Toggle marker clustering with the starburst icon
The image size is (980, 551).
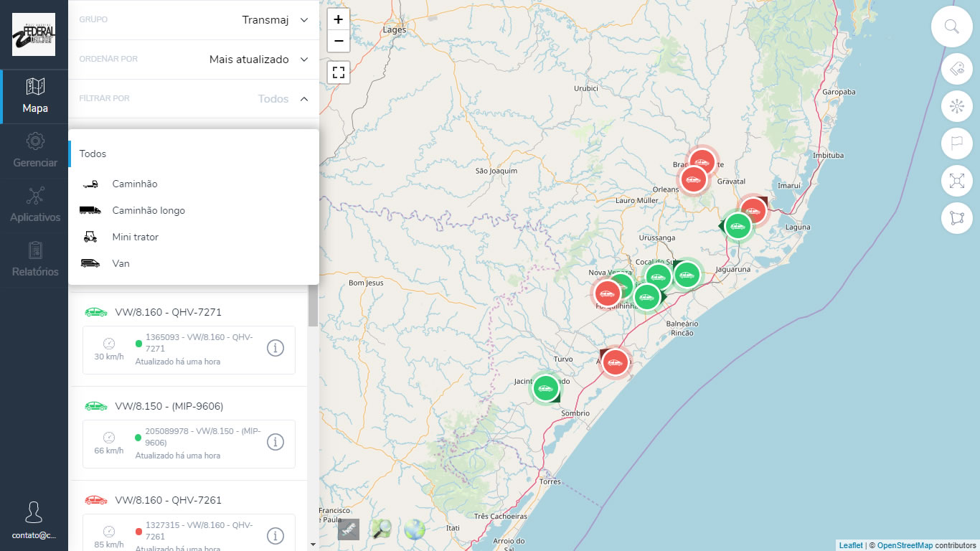pos(956,106)
